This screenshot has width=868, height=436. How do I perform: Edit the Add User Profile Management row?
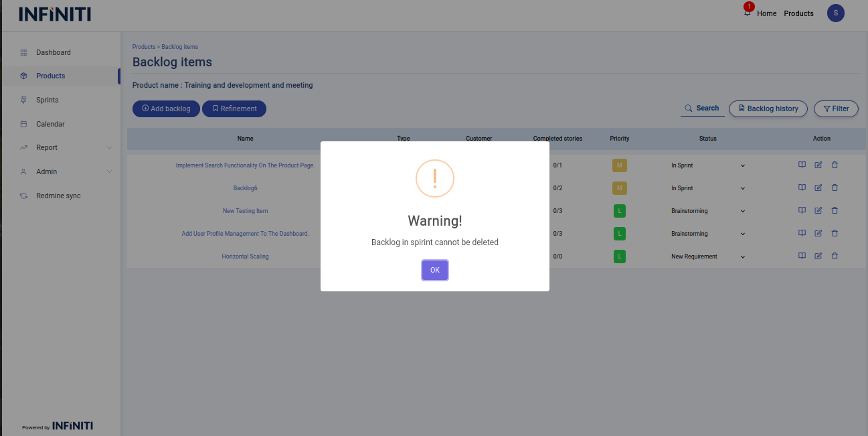tap(818, 233)
